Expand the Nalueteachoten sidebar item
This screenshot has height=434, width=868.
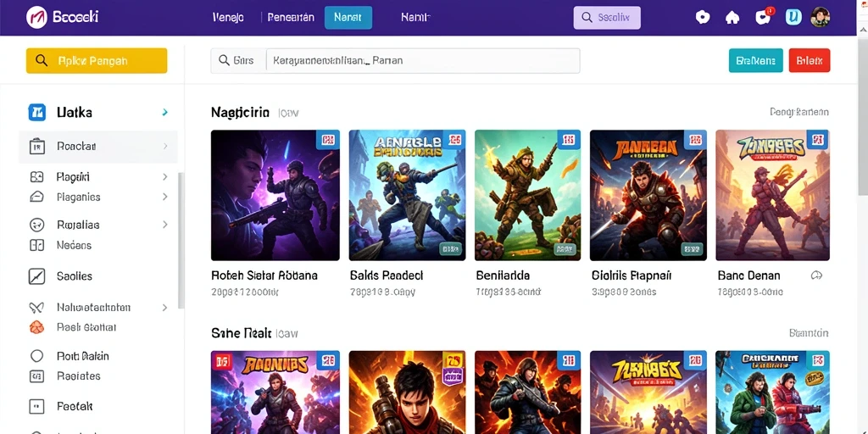(x=165, y=307)
